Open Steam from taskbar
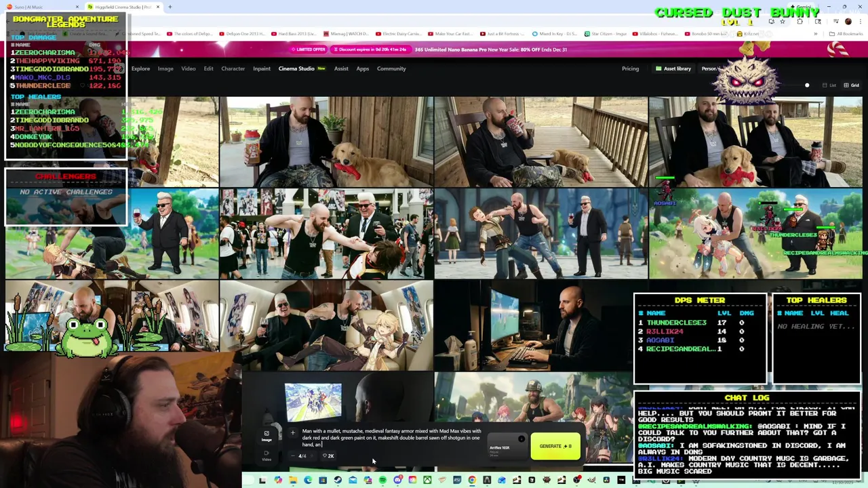 (338, 480)
